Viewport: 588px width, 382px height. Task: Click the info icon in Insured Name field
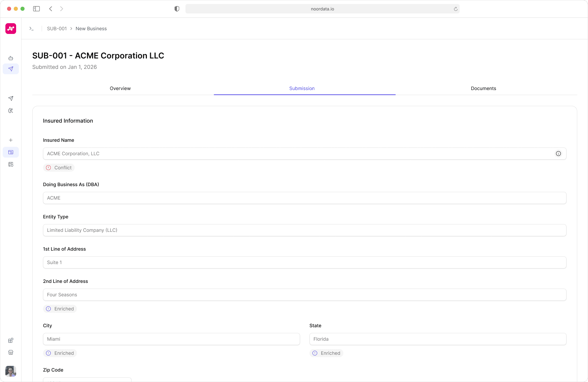tap(558, 154)
